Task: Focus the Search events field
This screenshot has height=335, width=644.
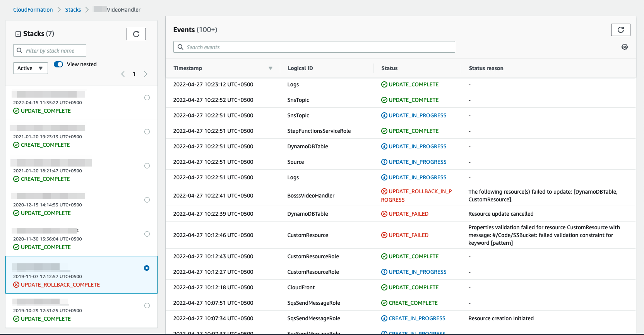Action: (314, 47)
